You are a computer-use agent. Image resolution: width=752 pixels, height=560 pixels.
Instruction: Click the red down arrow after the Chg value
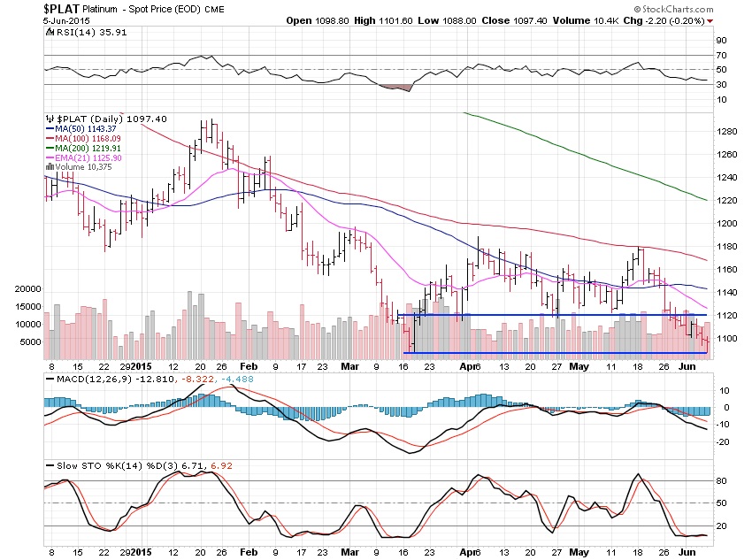coord(710,21)
